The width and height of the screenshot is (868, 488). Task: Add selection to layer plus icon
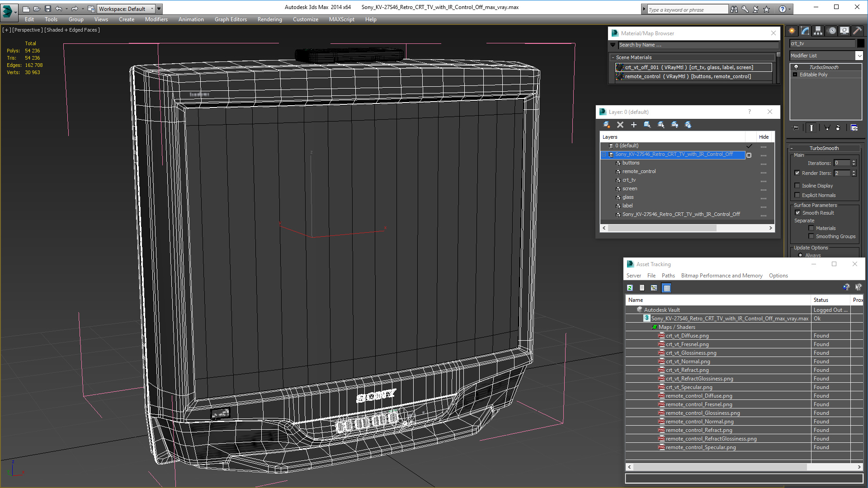point(634,125)
